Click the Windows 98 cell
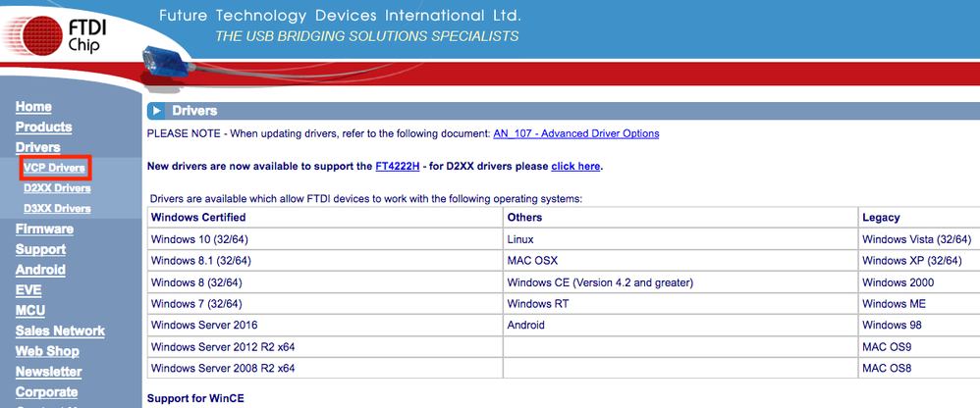 coord(919,325)
